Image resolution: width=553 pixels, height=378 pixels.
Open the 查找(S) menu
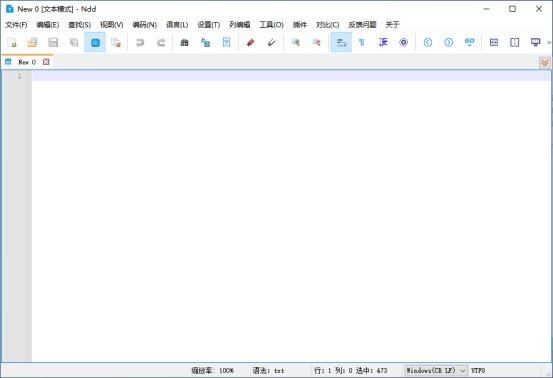[79, 25]
